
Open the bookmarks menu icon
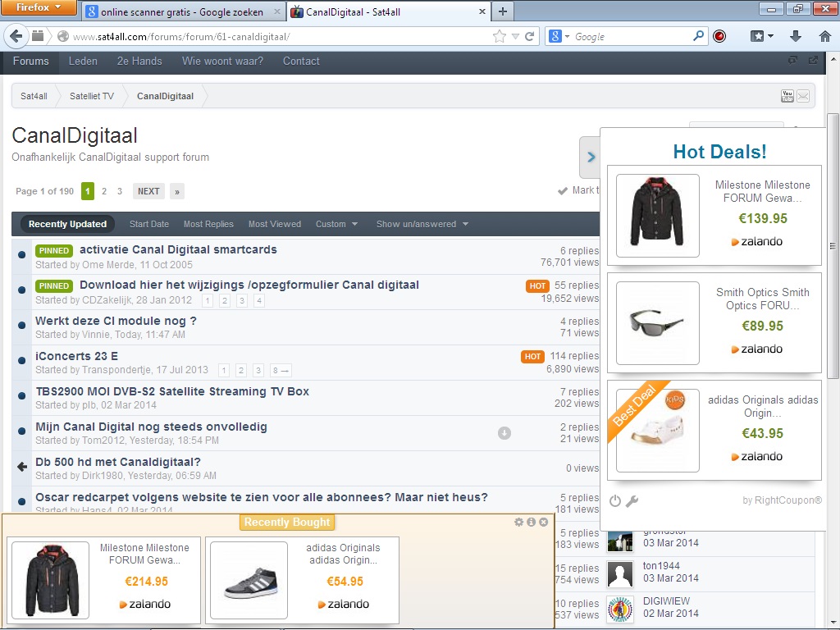(x=761, y=36)
